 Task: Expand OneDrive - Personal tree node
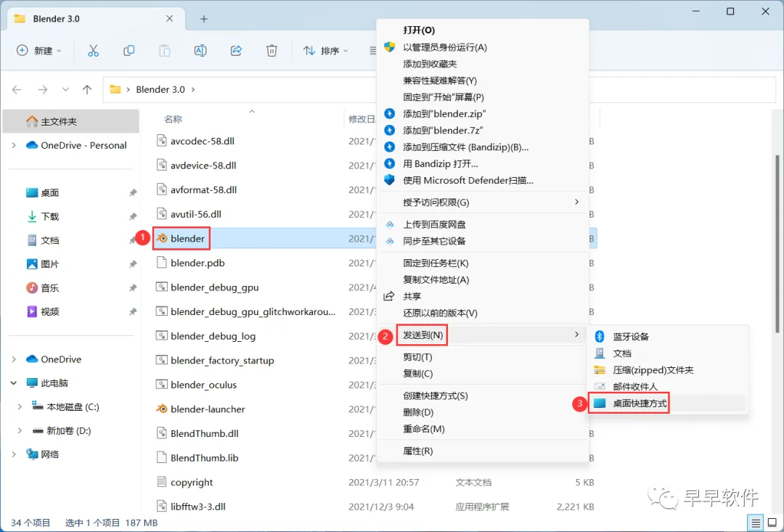(x=14, y=145)
